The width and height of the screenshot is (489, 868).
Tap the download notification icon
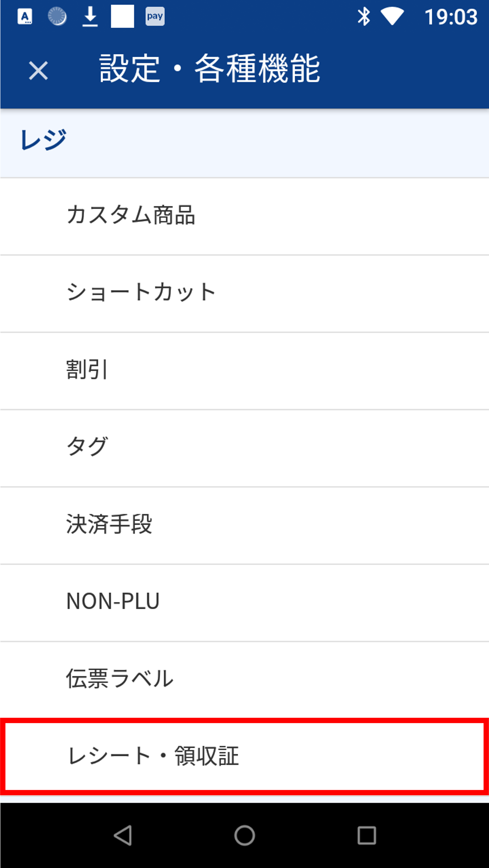(x=90, y=17)
